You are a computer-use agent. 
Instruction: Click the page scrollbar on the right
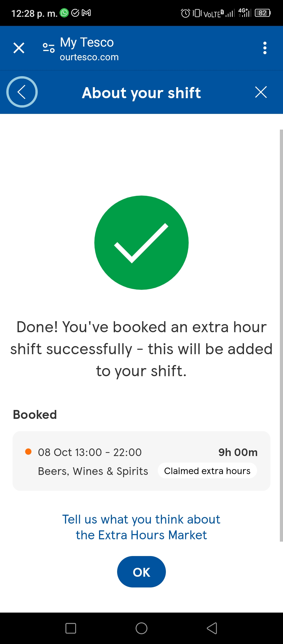pyautogui.click(x=281, y=335)
